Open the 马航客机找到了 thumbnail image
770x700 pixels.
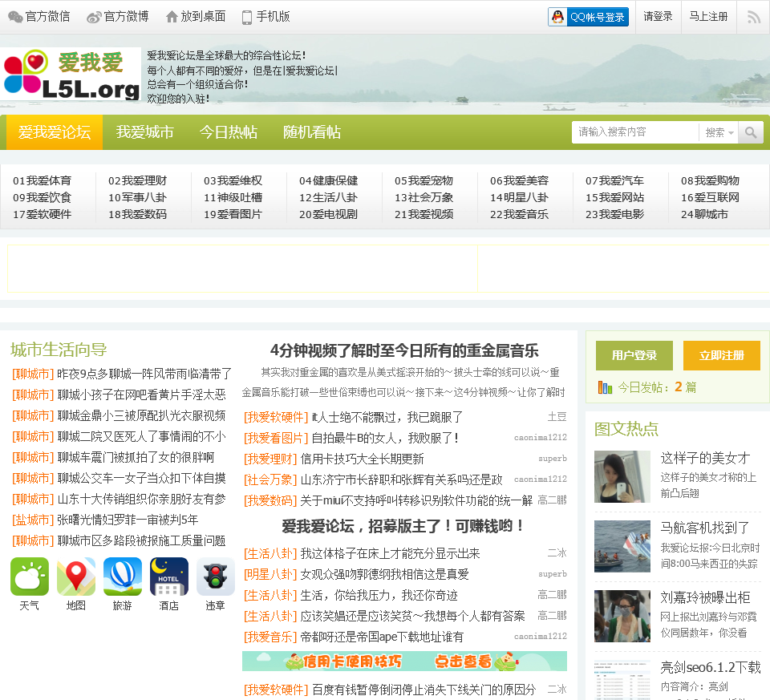622,546
